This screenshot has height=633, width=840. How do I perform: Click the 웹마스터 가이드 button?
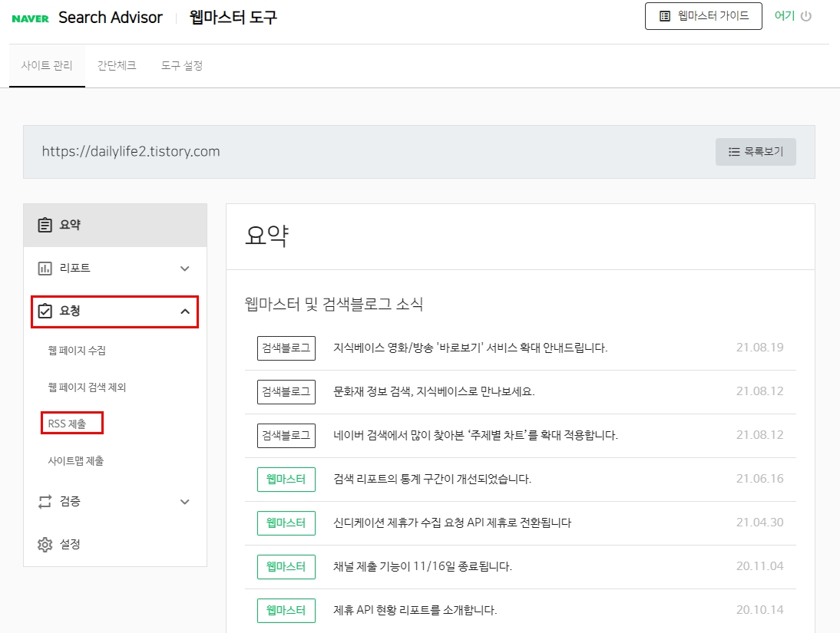(703, 16)
